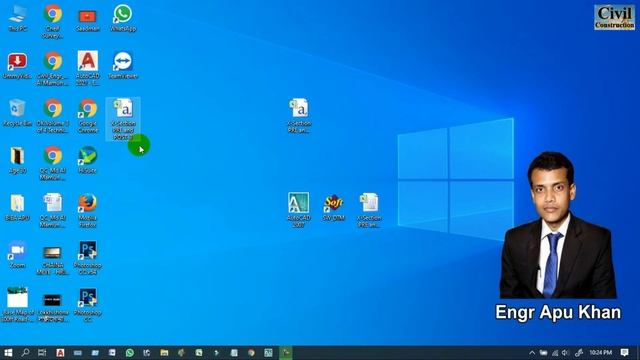Click the battery tray icon

543,353
